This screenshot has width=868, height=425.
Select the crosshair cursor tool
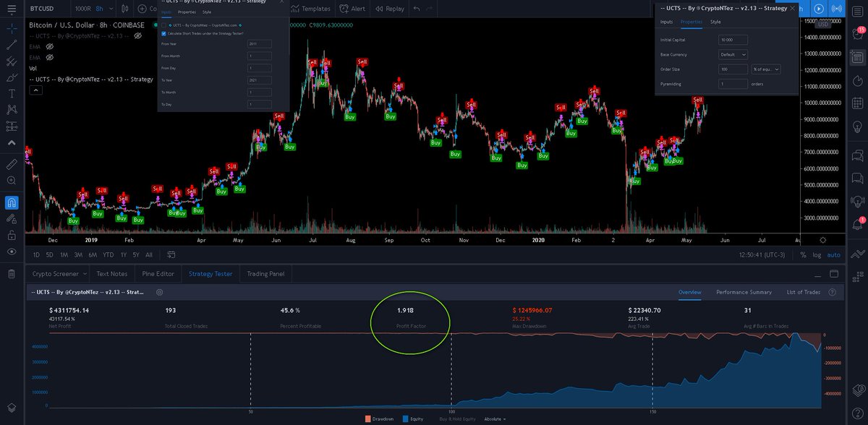point(11,28)
